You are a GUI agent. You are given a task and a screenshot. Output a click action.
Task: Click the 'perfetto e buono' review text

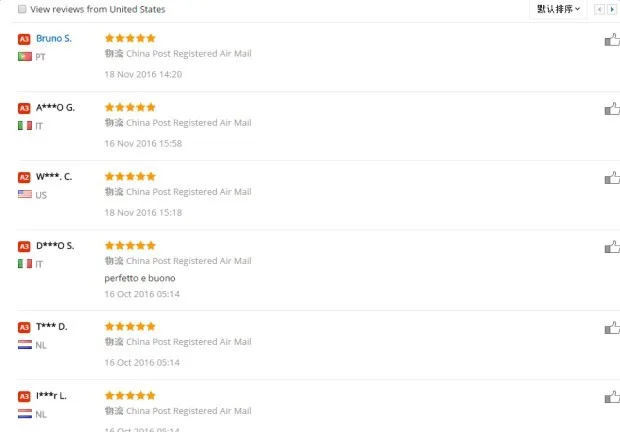[x=140, y=278]
